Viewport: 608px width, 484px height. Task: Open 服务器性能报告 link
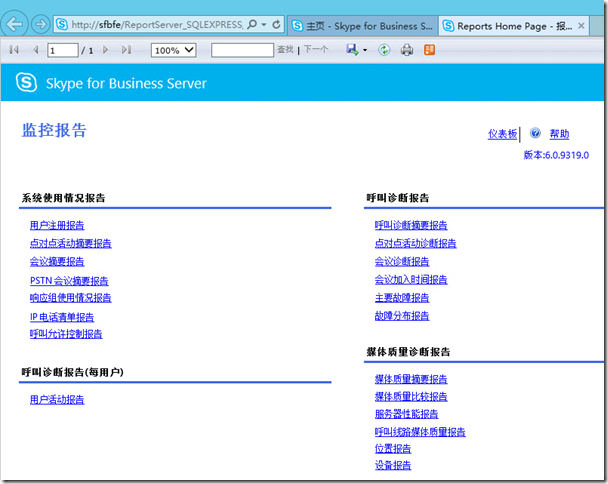tap(406, 414)
